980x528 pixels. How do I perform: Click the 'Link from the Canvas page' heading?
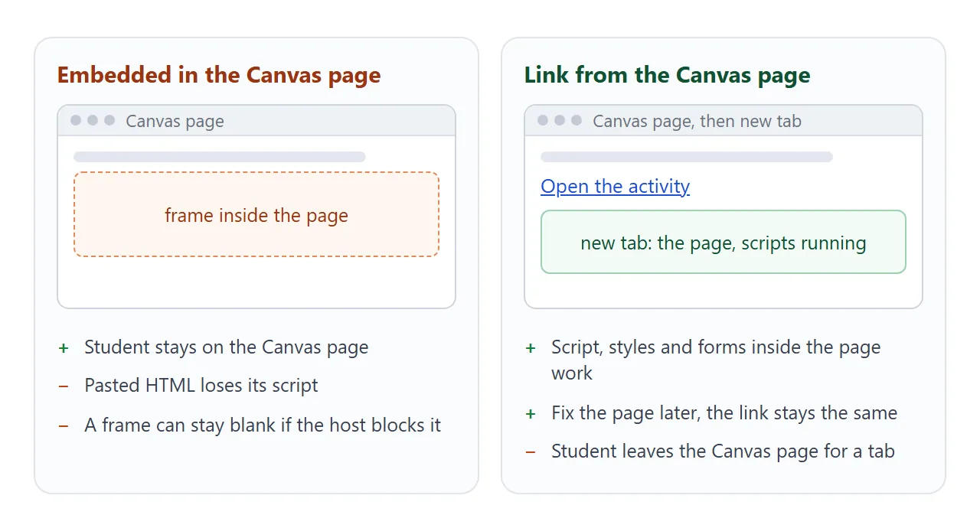click(x=668, y=75)
